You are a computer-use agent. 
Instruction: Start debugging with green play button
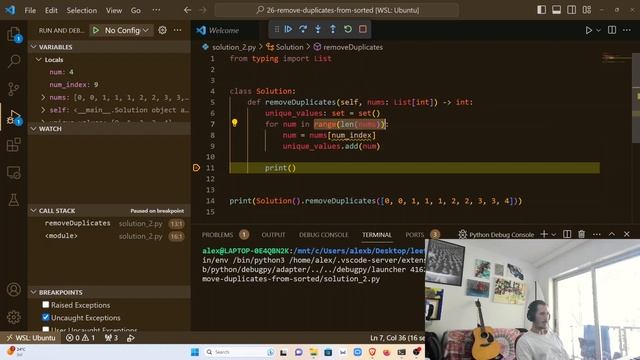pyautogui.click(x=96, y=30)
